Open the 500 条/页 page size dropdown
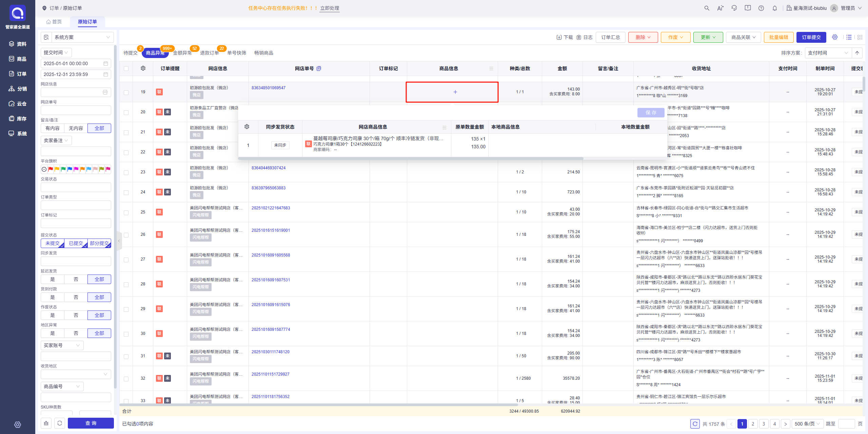This screenshot has height=434, width=868. pyautogui.click(x=807, y=424)
